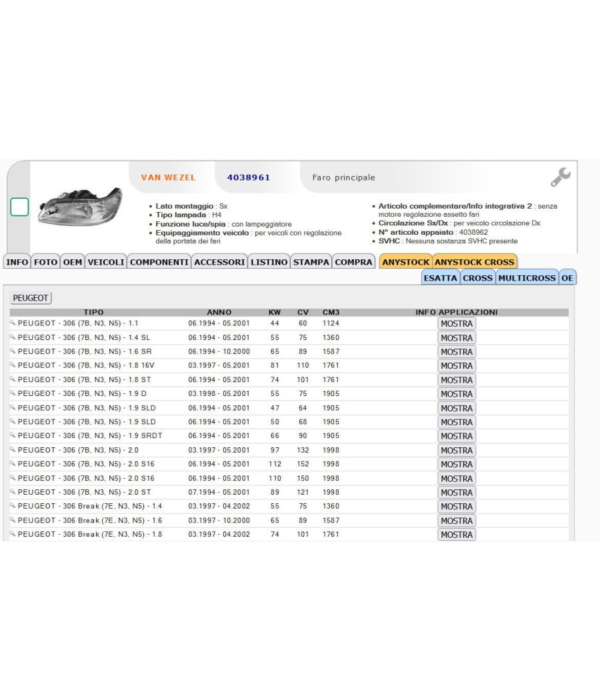
Task: Select the PEUGEOT 306 1.9 SRDT type text
Action: point(90,435)
